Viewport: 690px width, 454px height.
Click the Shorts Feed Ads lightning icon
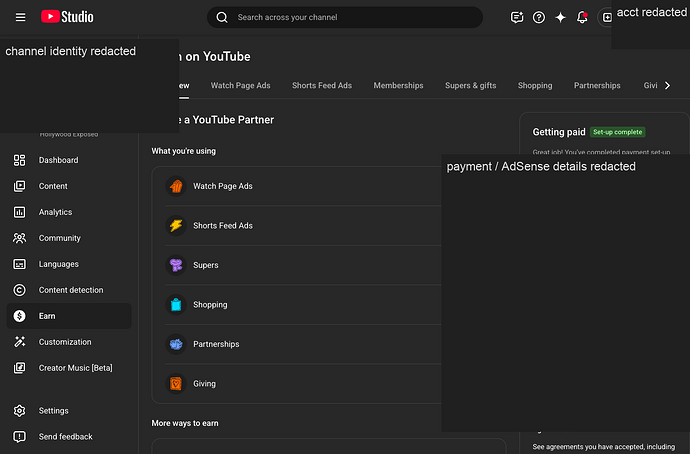pyautogui.click(x=176, y=226)
